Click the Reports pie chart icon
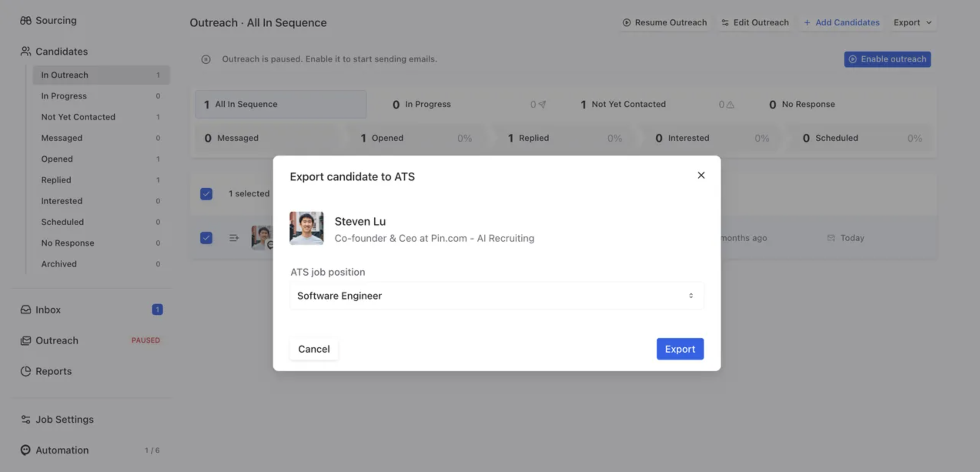980x472 pixels. [26, 371]
